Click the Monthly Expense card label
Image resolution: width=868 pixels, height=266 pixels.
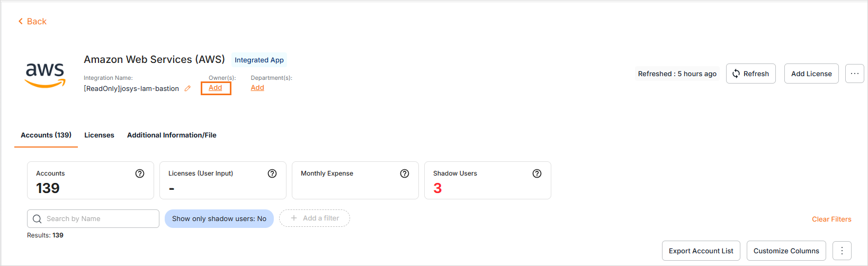pyautogui.click(x=327, y=173)
